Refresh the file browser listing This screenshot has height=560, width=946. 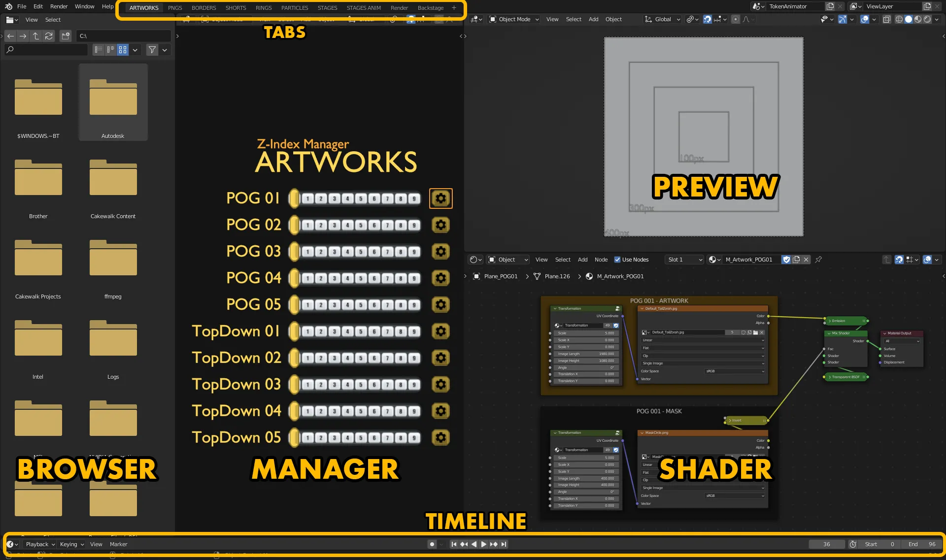pyautogui.click(x=49, y=36)
